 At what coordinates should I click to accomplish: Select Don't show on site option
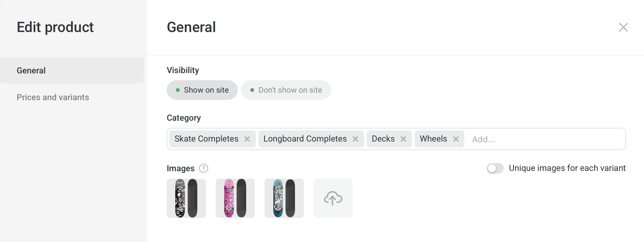pos(286,90)
